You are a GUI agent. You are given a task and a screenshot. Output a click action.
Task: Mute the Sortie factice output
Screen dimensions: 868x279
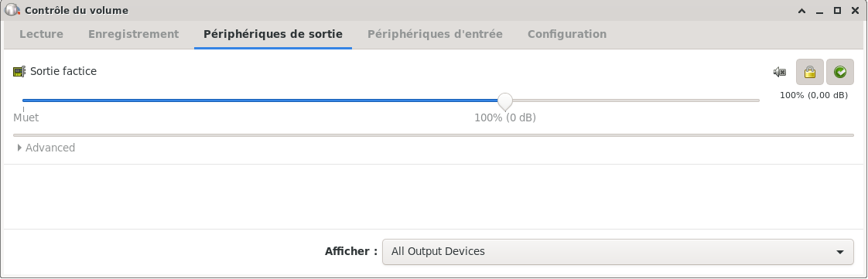click(x=780, y=72)
